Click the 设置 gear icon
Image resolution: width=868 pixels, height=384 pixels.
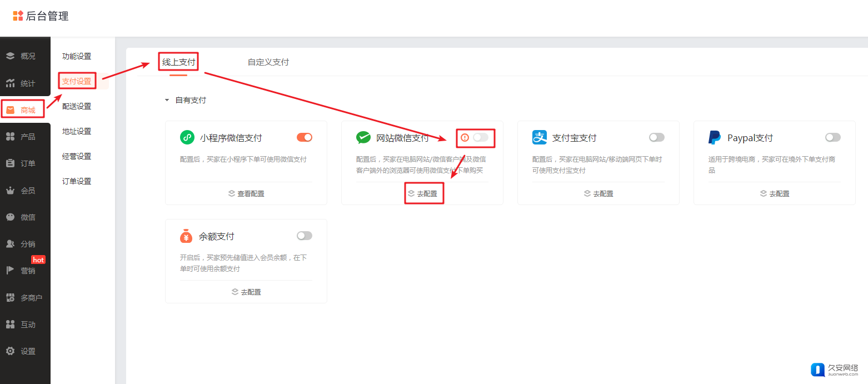point(10,351)
